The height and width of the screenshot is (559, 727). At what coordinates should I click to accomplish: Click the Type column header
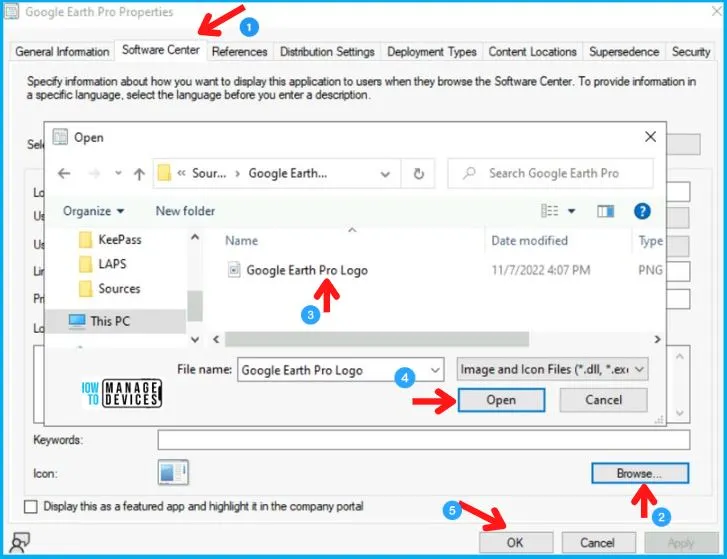[650, 241]
